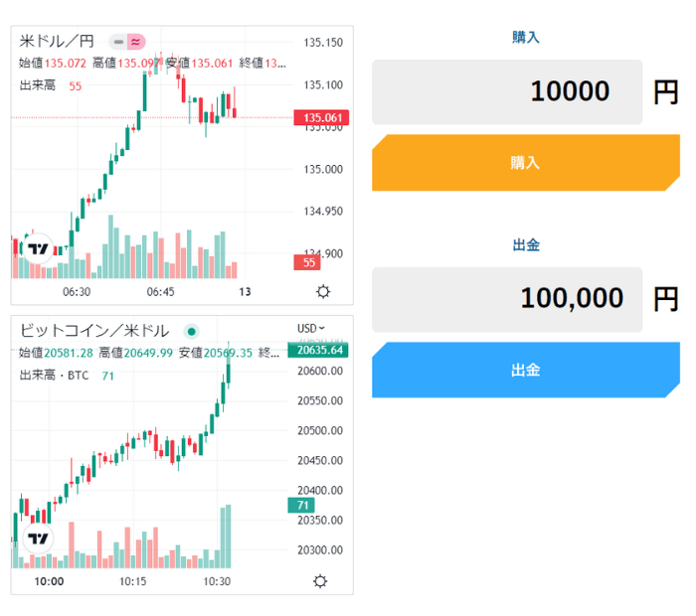This screenshot has width=696, height=616.
Task: Click 出来高・BTC volume label on Bitcoin chart
Action: [54, 376]
